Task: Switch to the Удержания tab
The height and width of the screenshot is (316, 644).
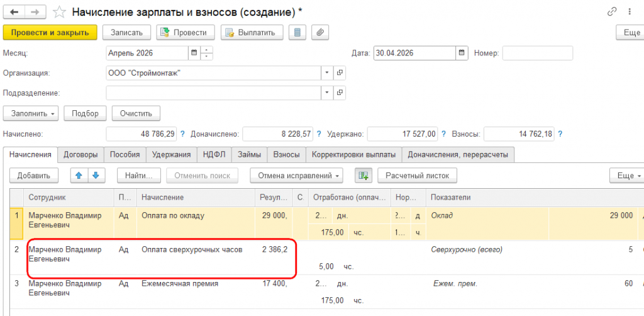Action: 171,154
